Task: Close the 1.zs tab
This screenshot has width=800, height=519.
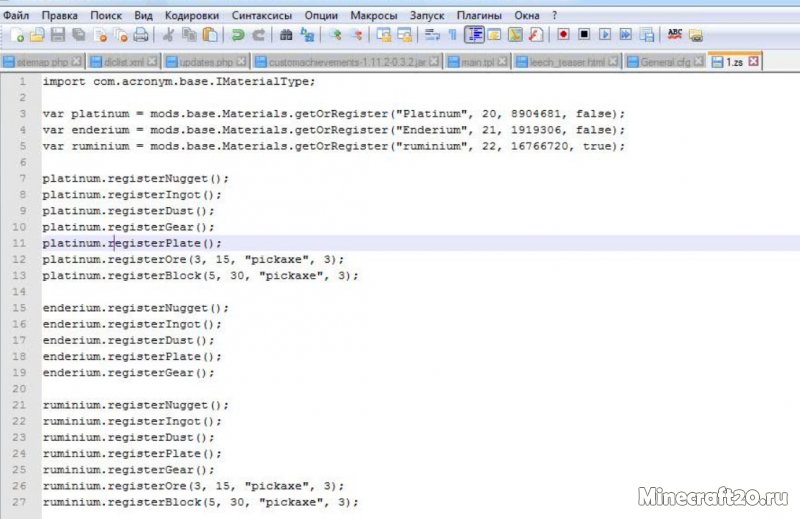Action: 753,62
